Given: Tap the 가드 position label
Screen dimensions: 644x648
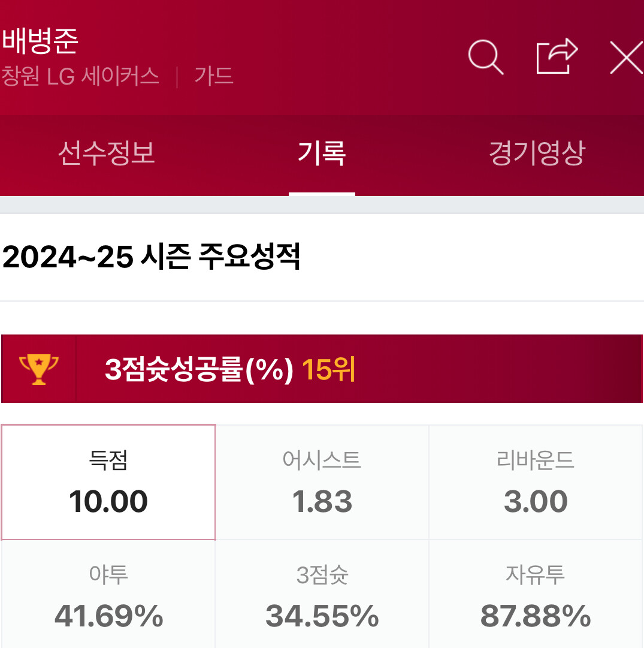Looking at the screenshot, I should coord(213,76).
